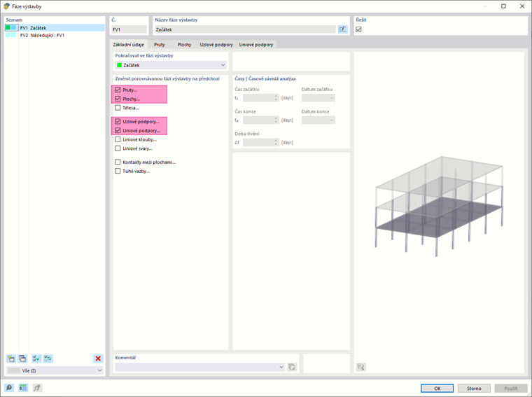The image size is (532, 397).
Task: Open the Komentář dropdown
Action: 199,367
